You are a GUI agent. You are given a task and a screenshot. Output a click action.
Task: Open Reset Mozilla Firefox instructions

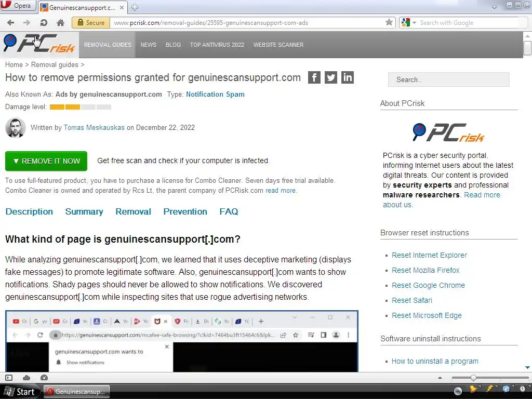click(x=425, y=270)
